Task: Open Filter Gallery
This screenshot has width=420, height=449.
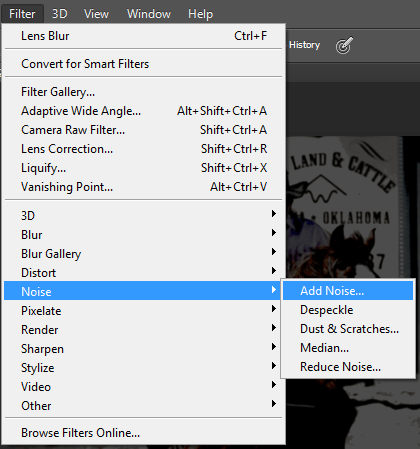Action: click(144, 92)
